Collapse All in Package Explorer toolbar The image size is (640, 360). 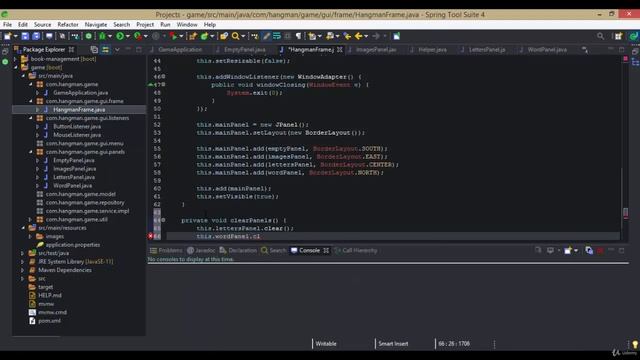pyautogui.click(x=94, y=50)
